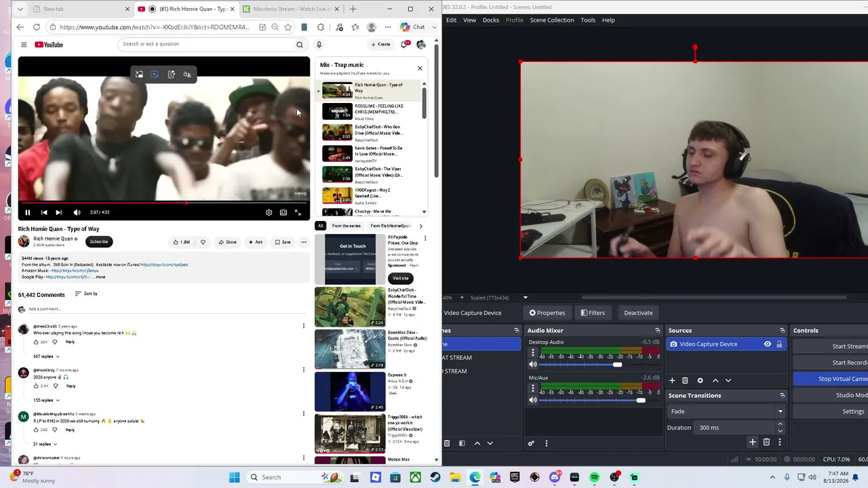Screen dimensions: 868x488
Task: Open the Sort by comments dropdown
Action: 86,293
